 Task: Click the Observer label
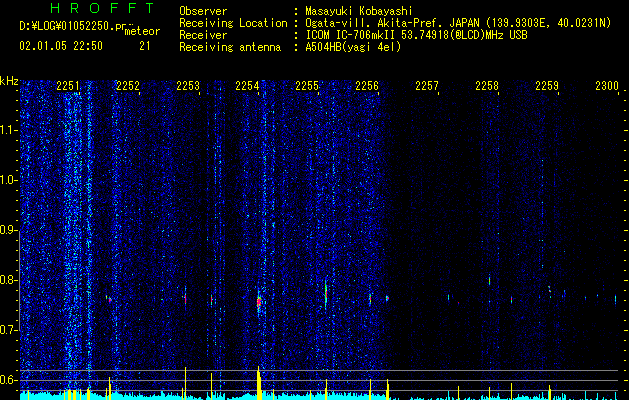[x=203, y=11]
